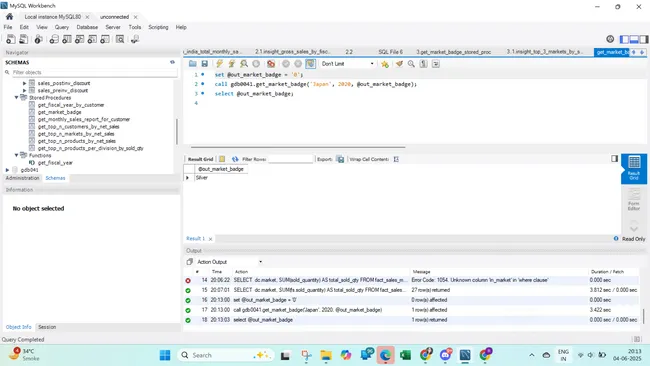Screen dimensions: 650x366
Task: Open SQL script file icon in editor toolbar
Action: click(193, 64)
